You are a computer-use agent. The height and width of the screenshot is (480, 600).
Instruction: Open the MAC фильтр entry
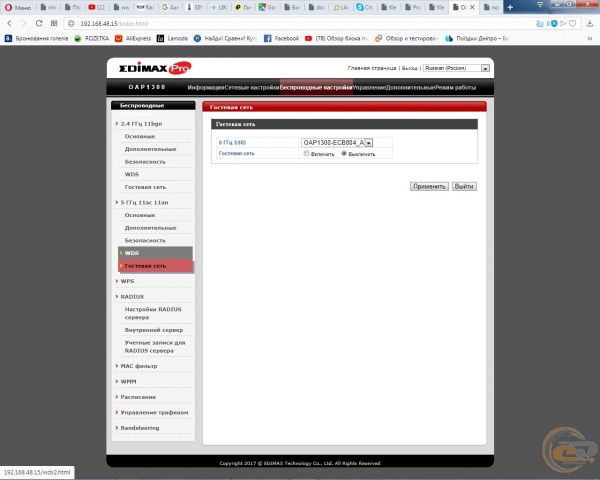[x=139, y=366]
